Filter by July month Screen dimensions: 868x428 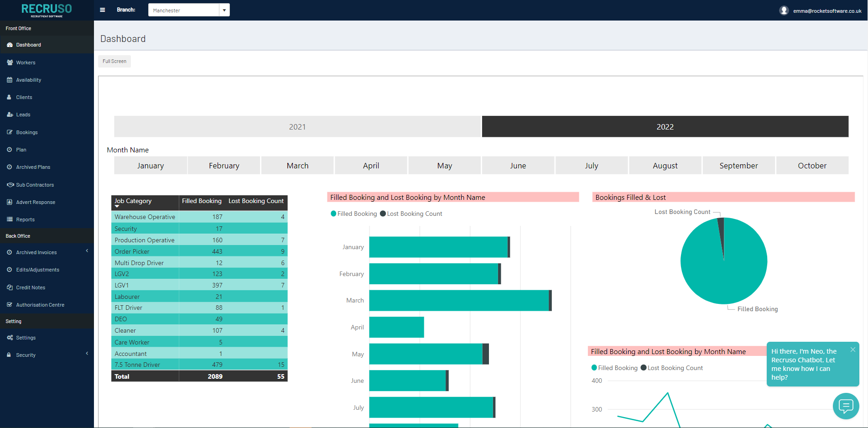coord(592,165)
